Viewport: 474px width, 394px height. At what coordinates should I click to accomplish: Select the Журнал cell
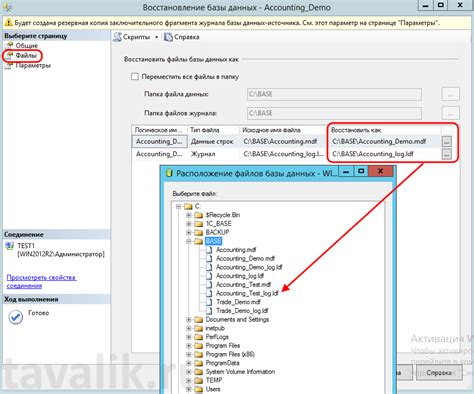coord(213,154)
